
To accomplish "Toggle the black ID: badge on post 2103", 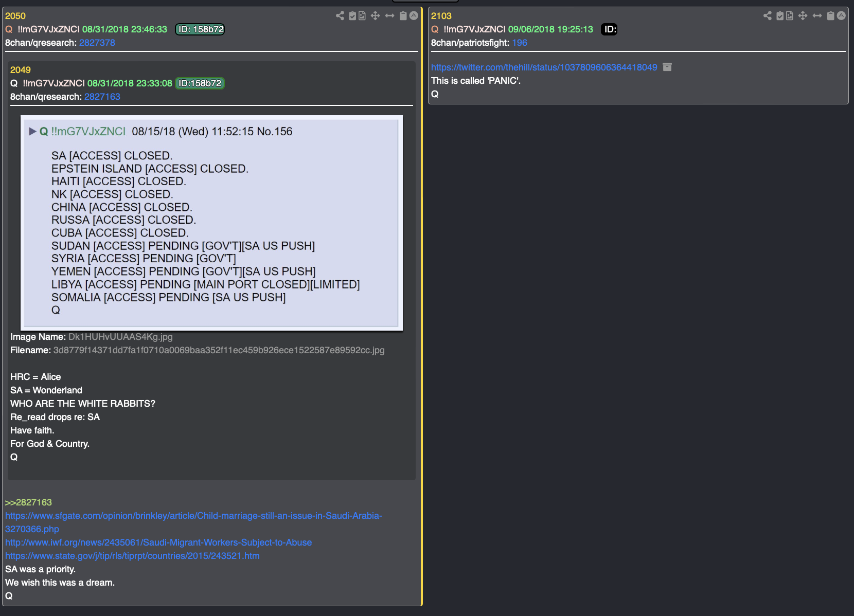I will pyautogui.click(x=610, y=29).
